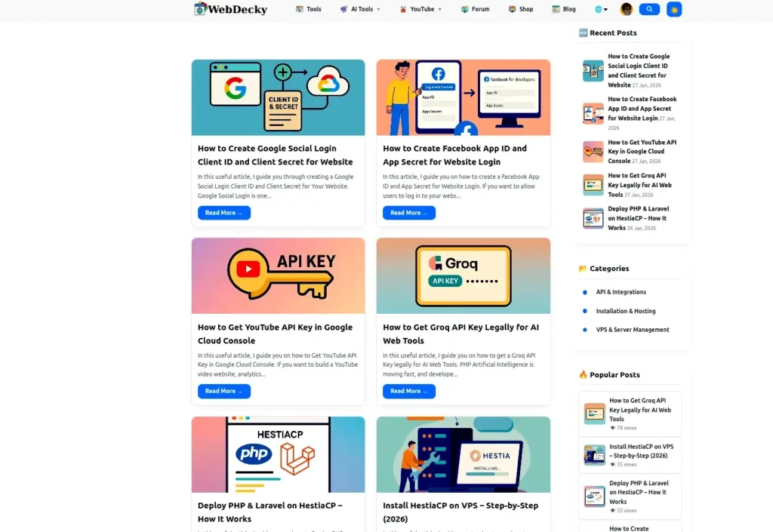The width and height of the screenshot is (773, 532).
Task: Click the blue search icon button
Action: coord(649,9)
